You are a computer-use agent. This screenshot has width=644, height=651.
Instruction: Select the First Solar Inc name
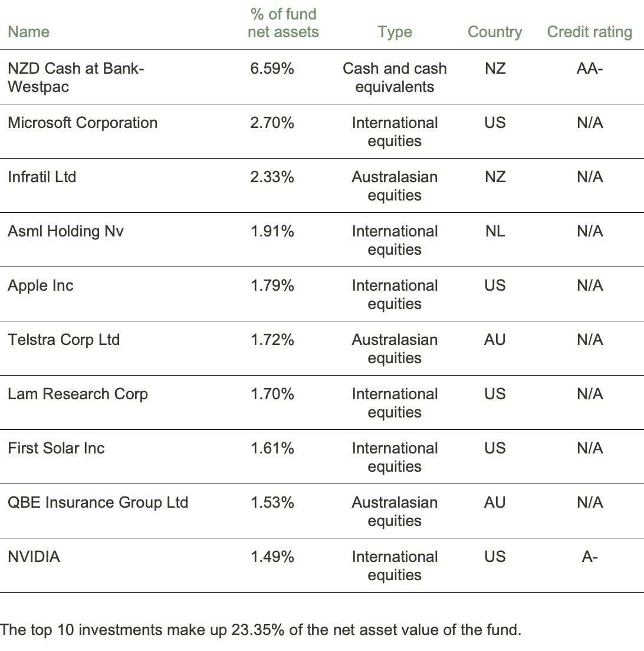point(56,448)
